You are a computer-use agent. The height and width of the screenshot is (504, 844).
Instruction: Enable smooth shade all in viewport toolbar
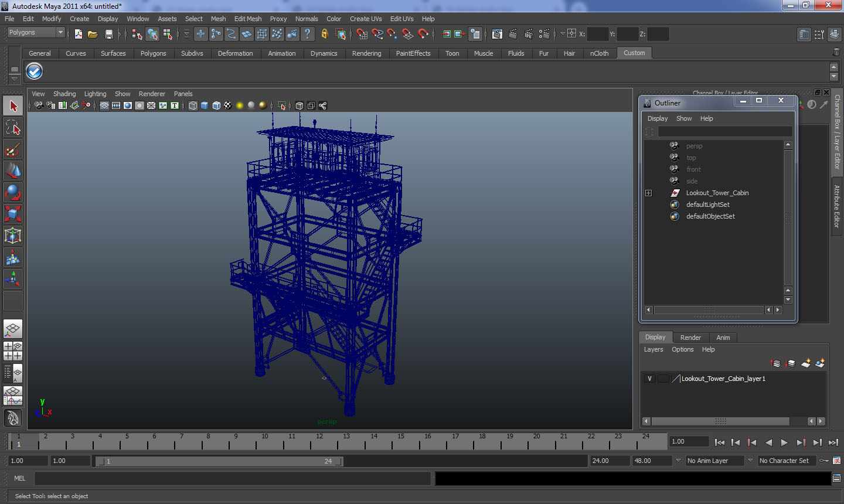click(x=205, y=105)
